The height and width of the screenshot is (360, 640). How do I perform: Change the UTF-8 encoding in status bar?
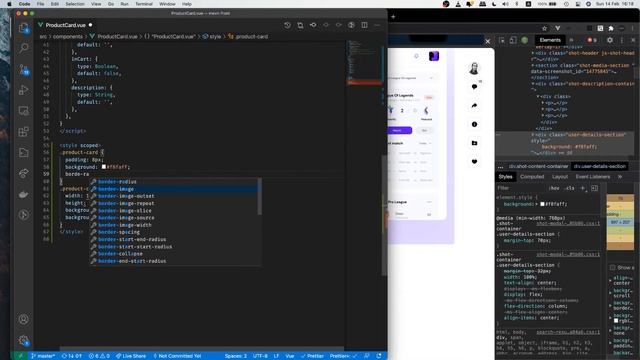pyautogui.click(x=260, y=356)
